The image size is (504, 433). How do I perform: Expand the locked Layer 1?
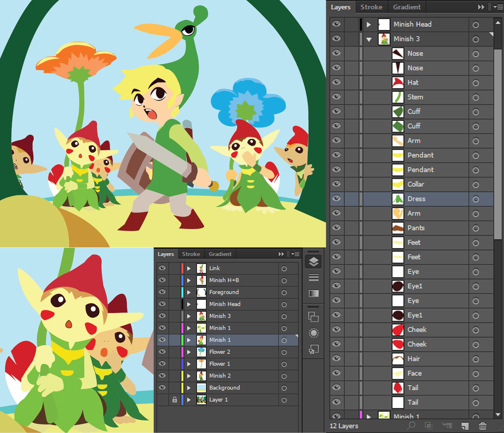189,400
